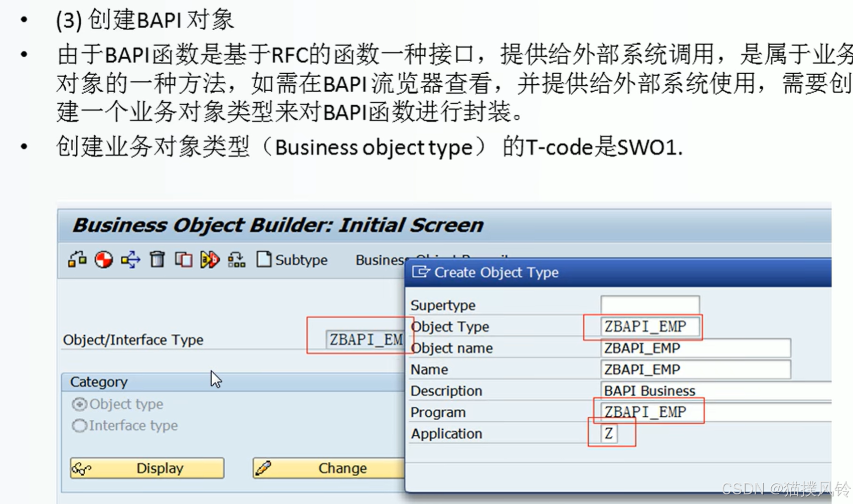
Task: Click the Display button
Action: pos(146,468)
